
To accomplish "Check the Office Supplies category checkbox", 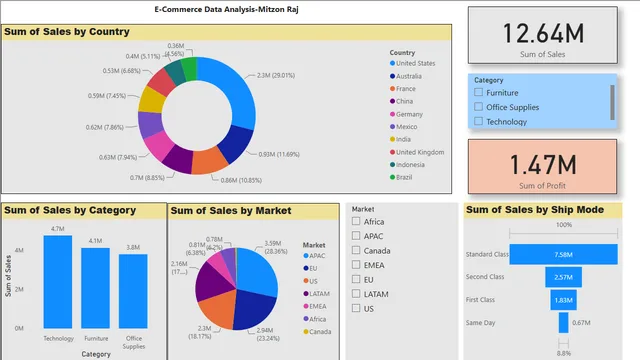I will (x=478, y=107).
